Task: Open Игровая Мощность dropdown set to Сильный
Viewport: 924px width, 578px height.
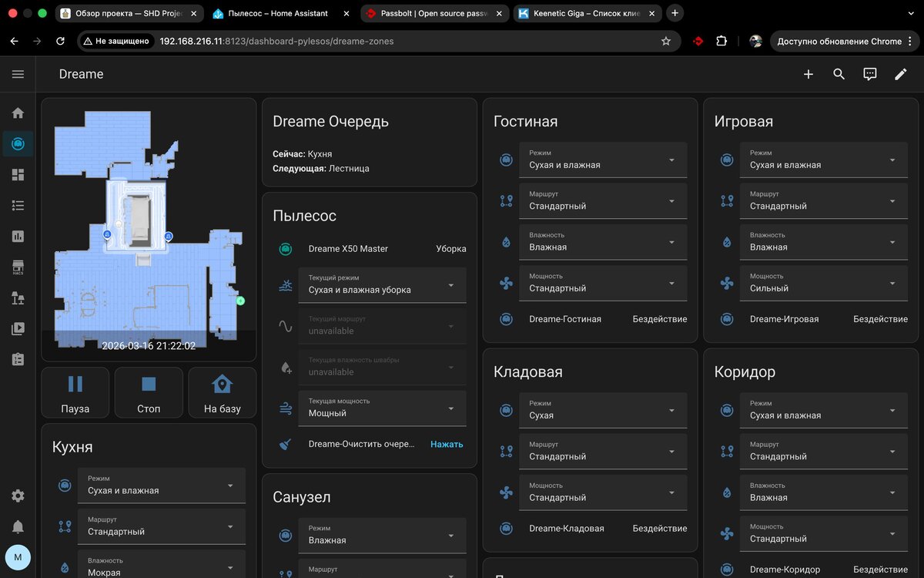Action: 823,283
